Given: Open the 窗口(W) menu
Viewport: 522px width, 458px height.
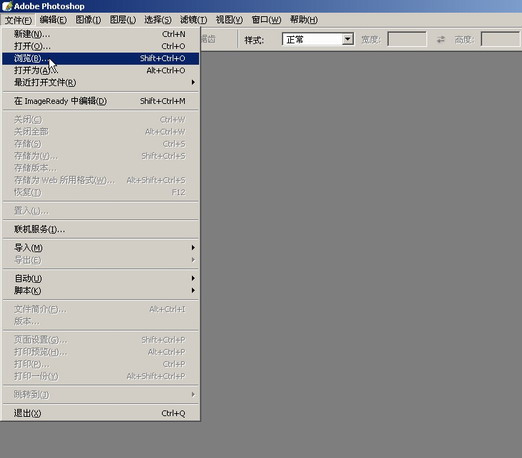Looking at the screenshot, I should (266, 20).
